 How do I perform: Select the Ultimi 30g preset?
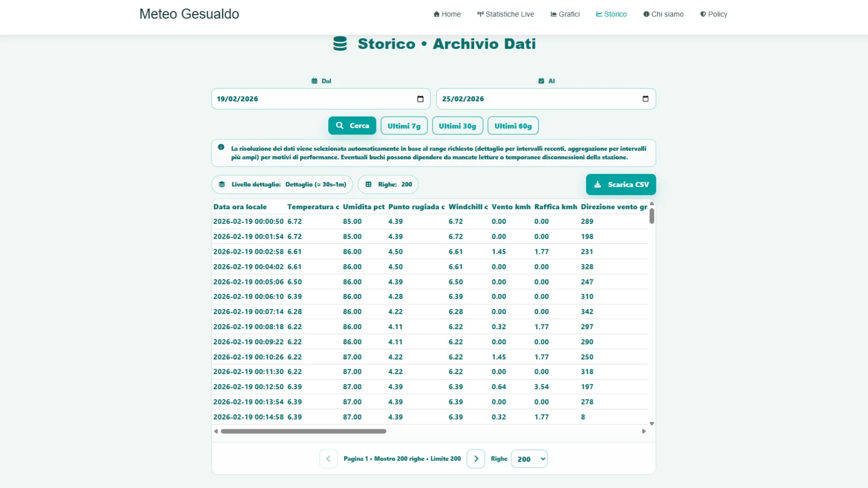[457, 126]
